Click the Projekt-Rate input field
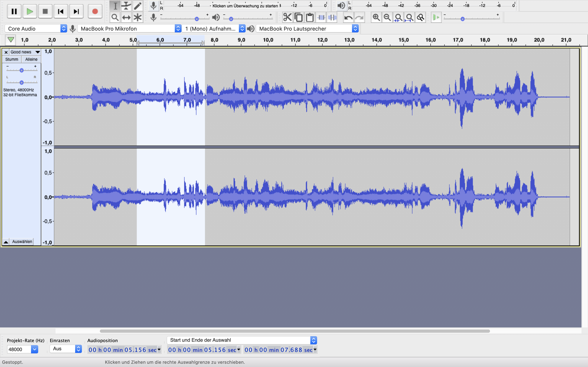This screenshot has height=367, width=588. coord(19,349)
